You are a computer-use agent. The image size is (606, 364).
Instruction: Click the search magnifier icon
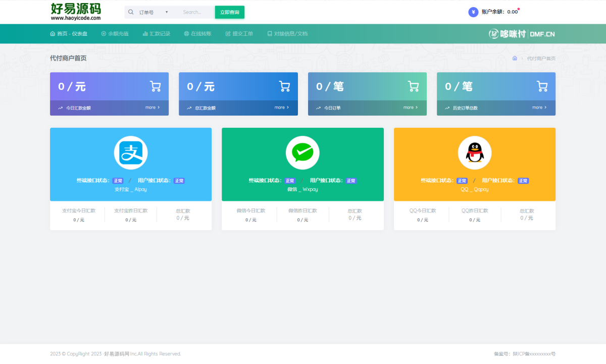[x=131, y=12]
